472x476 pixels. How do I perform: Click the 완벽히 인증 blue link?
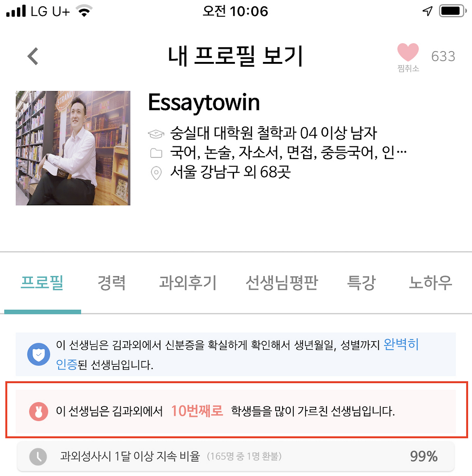coord(401,345)
